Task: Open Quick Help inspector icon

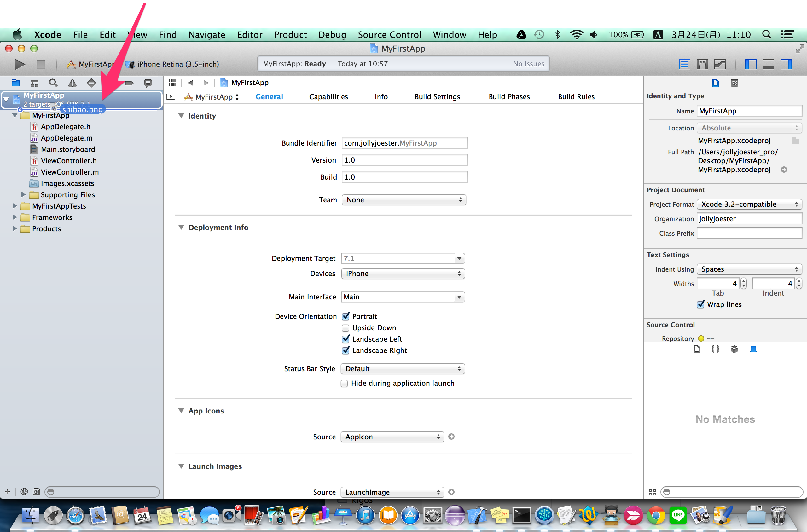Action: pos(734,83)
